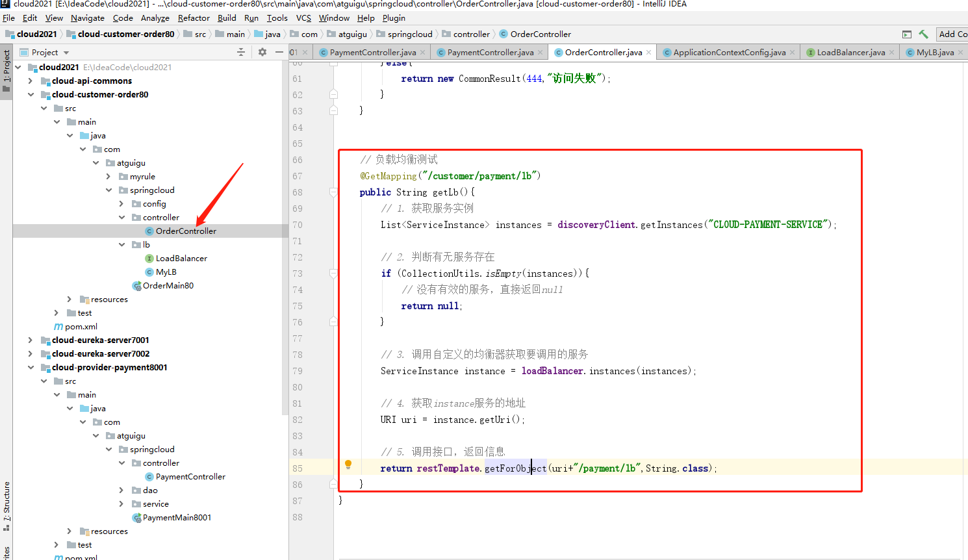Expand the myrule package
The image size is (968, 560).
pyautogui.click(x=108, y=177)
